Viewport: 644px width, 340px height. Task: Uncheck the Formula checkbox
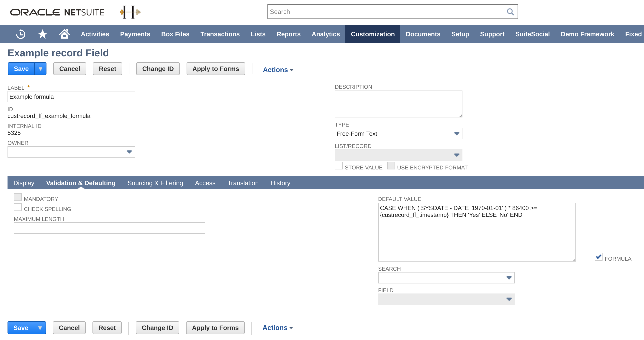pyautogui.click(x=598, y=257)
